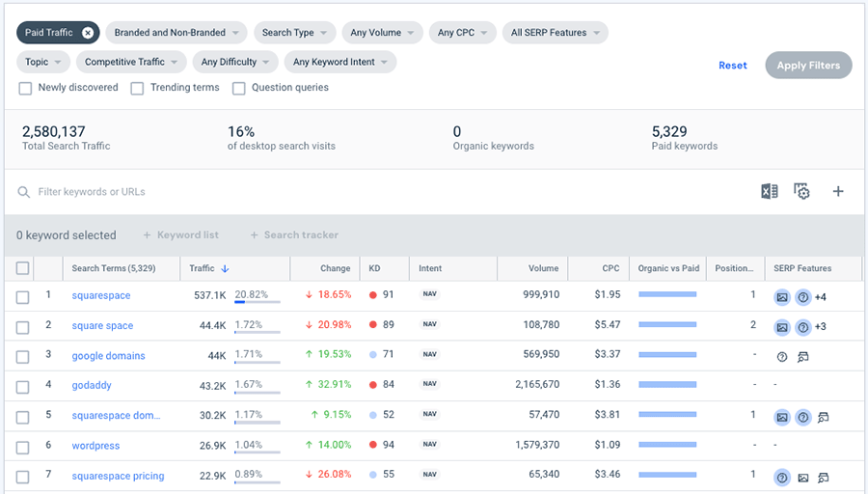868x494 pixels.
Task: Select the google domains row checkbox
Action: 23,357
